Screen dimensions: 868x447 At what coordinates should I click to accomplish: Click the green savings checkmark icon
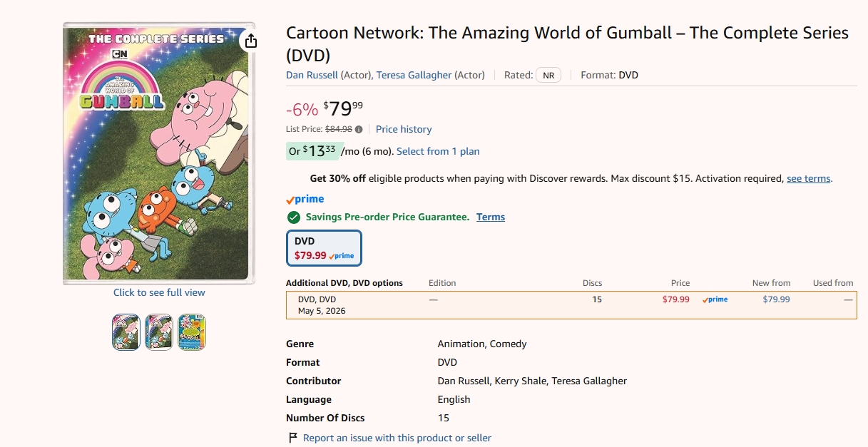pyautogui.click(x=293, y=217)
